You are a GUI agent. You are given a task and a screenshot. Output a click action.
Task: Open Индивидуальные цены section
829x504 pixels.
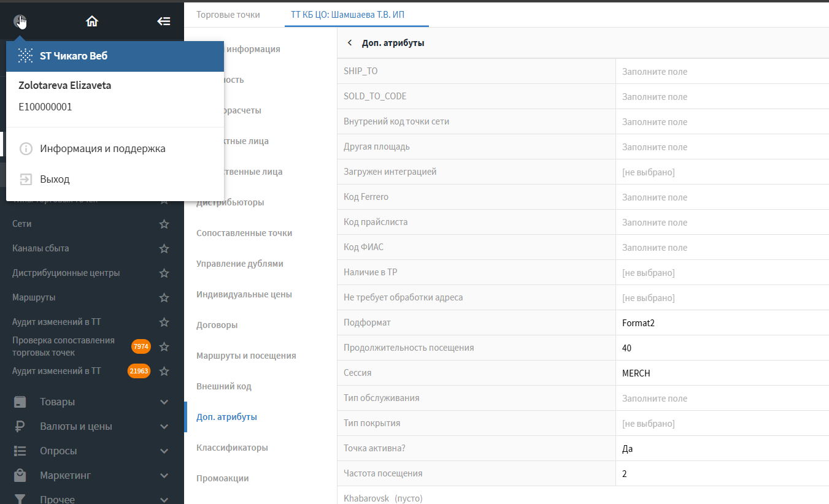pyautogui.click(x=244, y=294)
